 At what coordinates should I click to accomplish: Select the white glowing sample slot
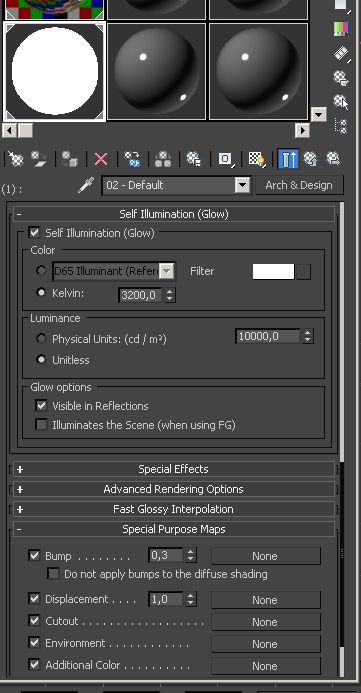[55, 71]
